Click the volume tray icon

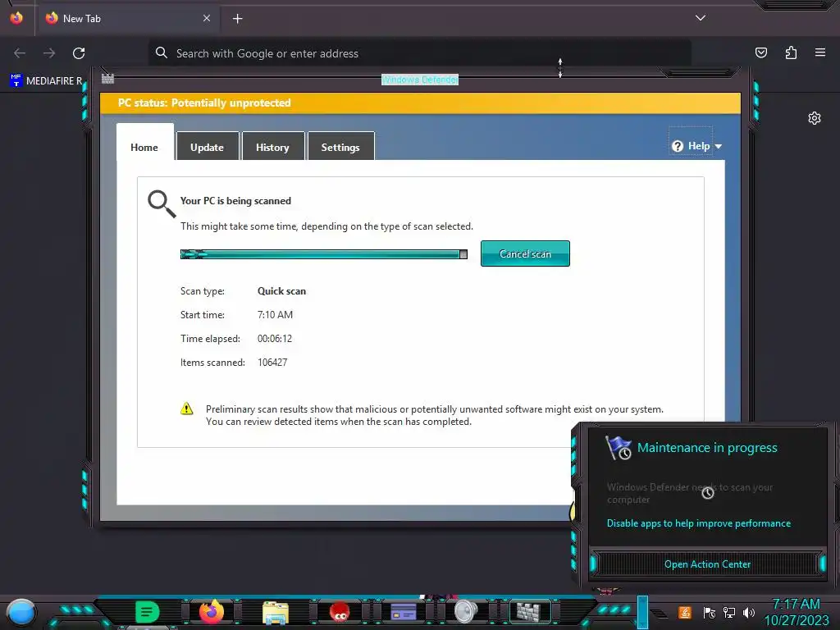pos(748,612)
